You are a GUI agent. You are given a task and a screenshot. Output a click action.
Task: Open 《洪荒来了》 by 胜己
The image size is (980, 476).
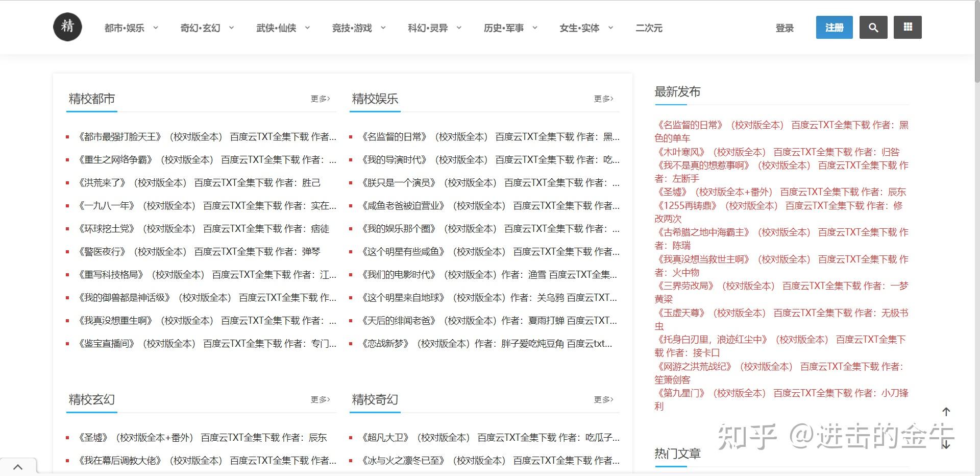(198, 183)
